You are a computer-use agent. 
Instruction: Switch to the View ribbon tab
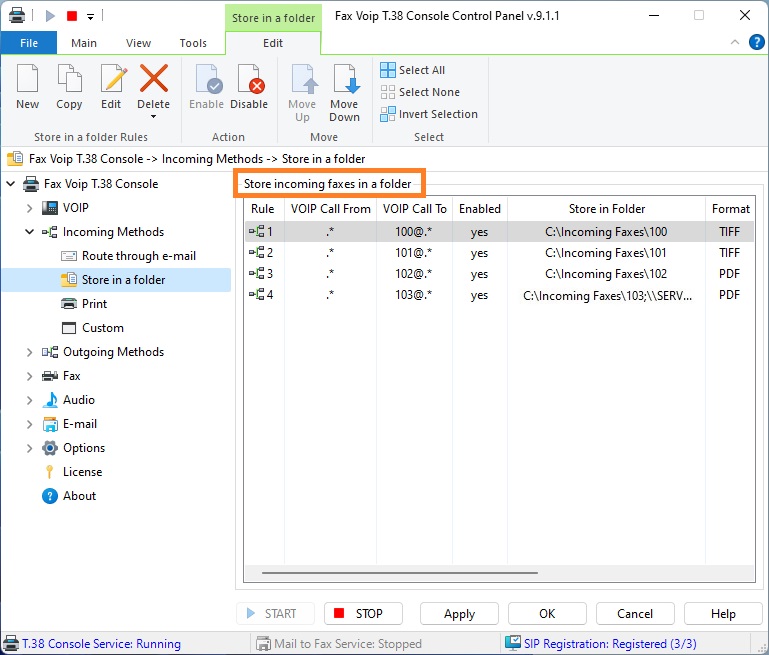[138, 43]
